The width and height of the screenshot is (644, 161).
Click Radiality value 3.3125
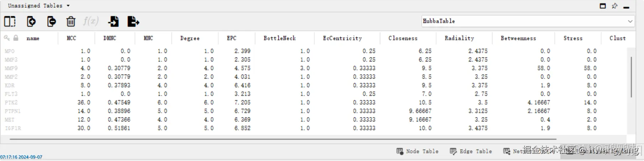(478, 111)
